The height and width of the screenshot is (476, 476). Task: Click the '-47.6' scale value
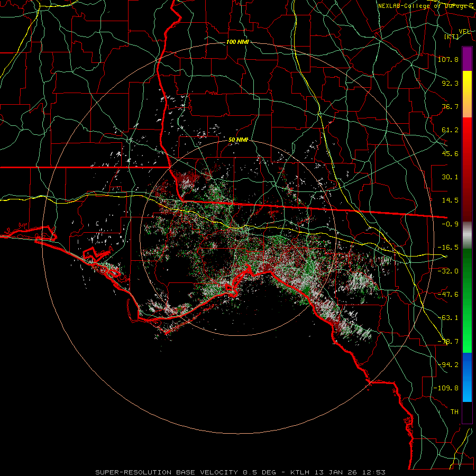(448, 295)
